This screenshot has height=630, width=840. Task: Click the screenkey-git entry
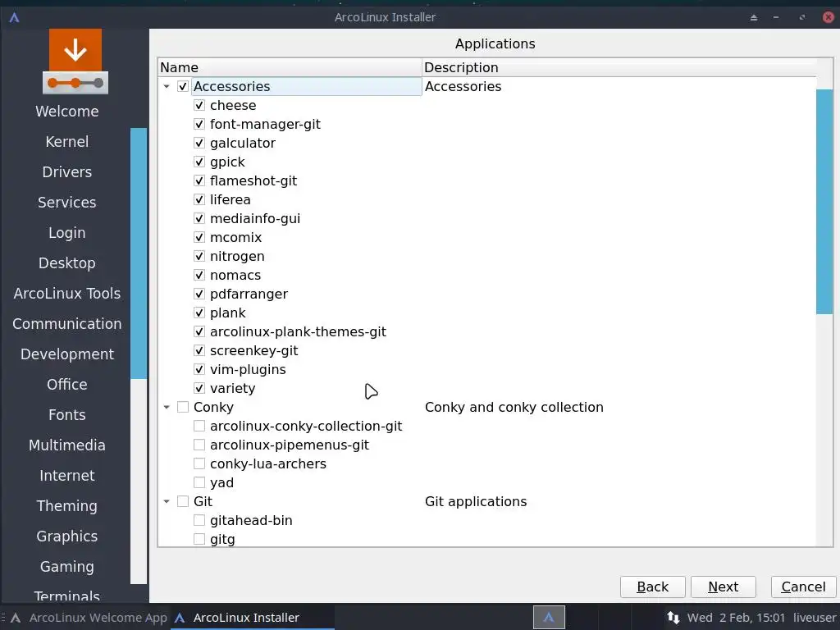tap(254, 350)
